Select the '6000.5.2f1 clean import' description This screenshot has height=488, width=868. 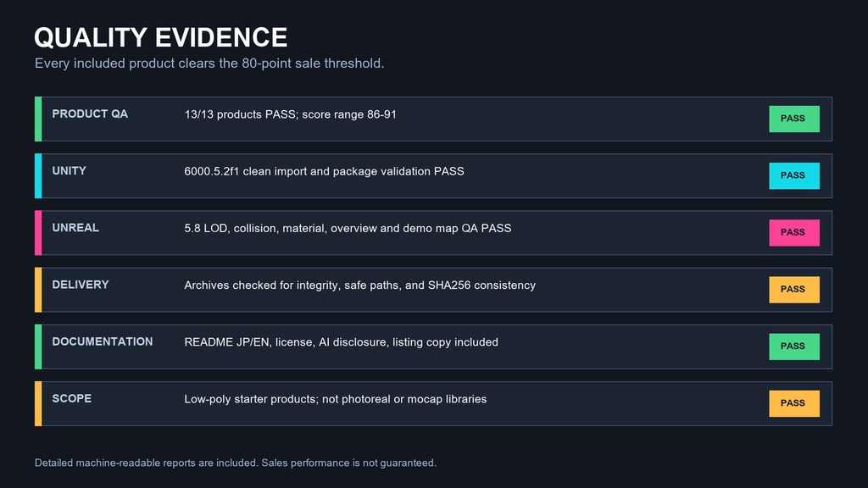[324, 171]
